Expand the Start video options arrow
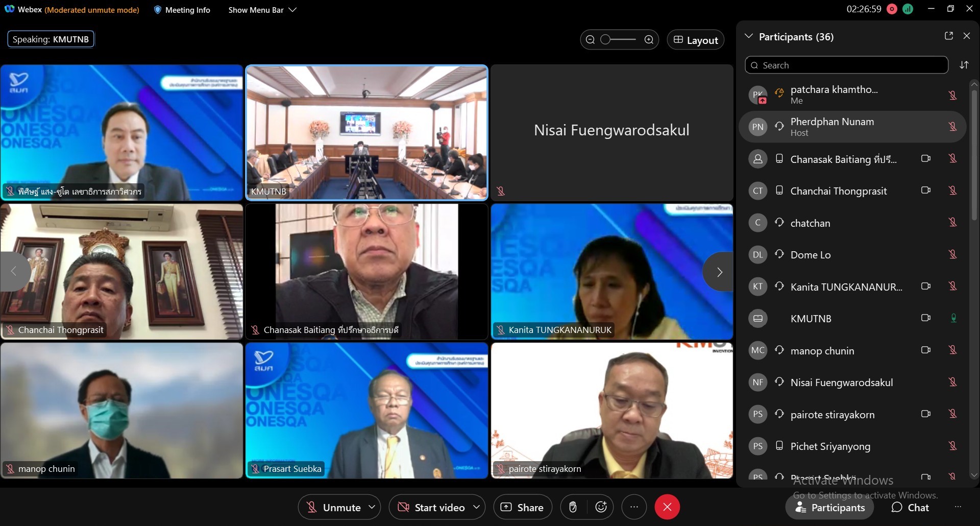This screenshot has height=526, width=980. point(476,507)
